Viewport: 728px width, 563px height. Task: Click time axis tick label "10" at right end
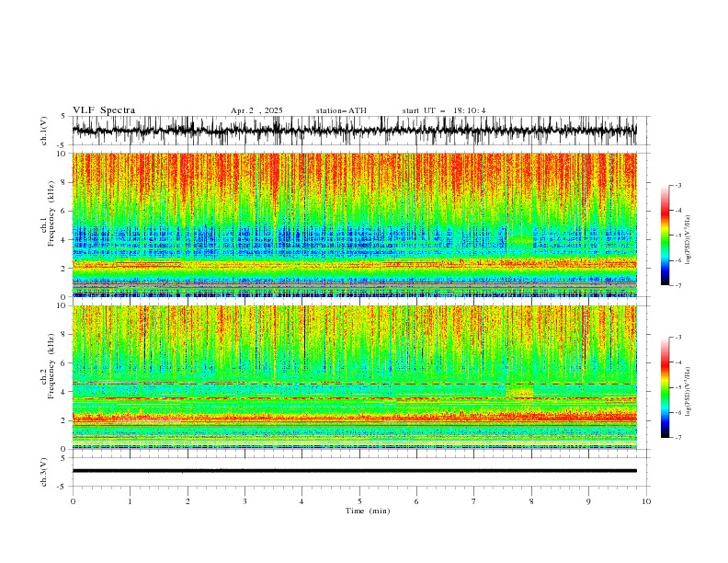646,501
